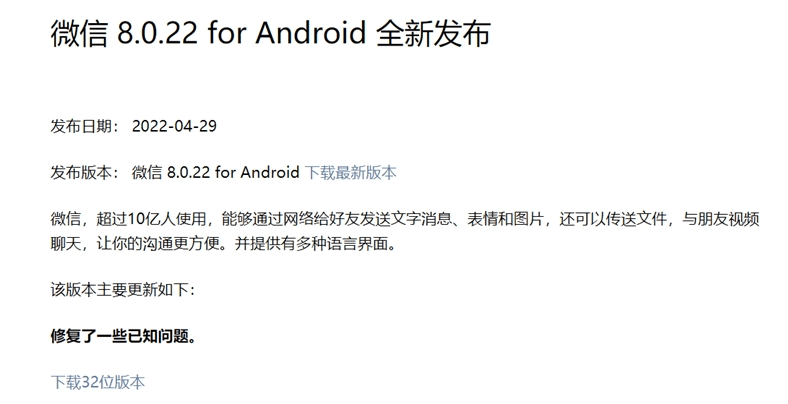Click the release date 2022-04-29
The image size is (788, 404).
174,126
